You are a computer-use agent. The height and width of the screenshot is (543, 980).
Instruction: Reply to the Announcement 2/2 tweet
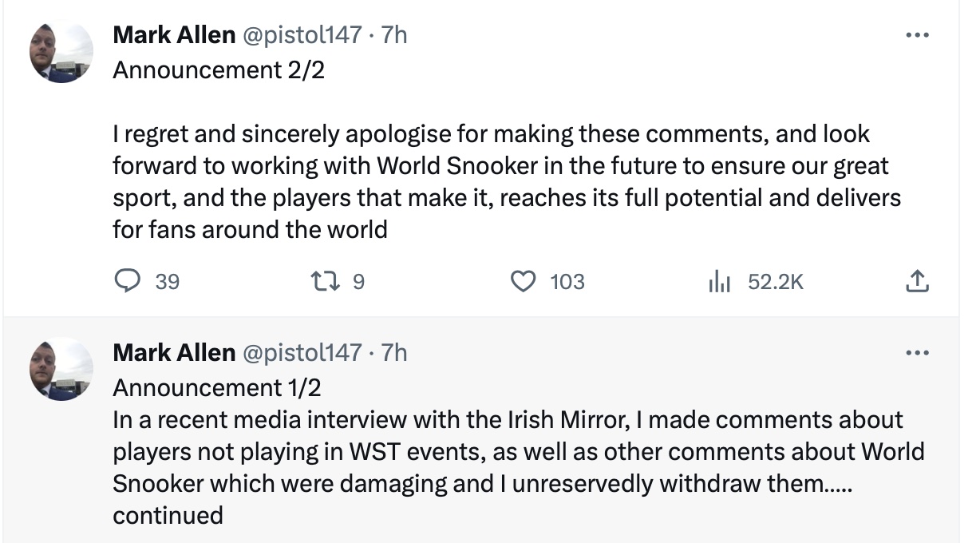[128, 281]
